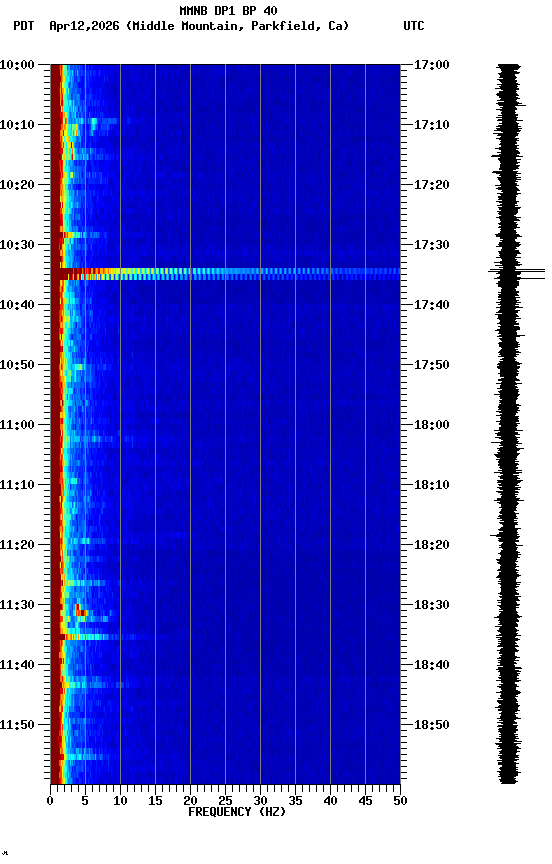Click the '10:40' PDT time label
Viewport: 552px width, 864px height.
coord(17,305)
